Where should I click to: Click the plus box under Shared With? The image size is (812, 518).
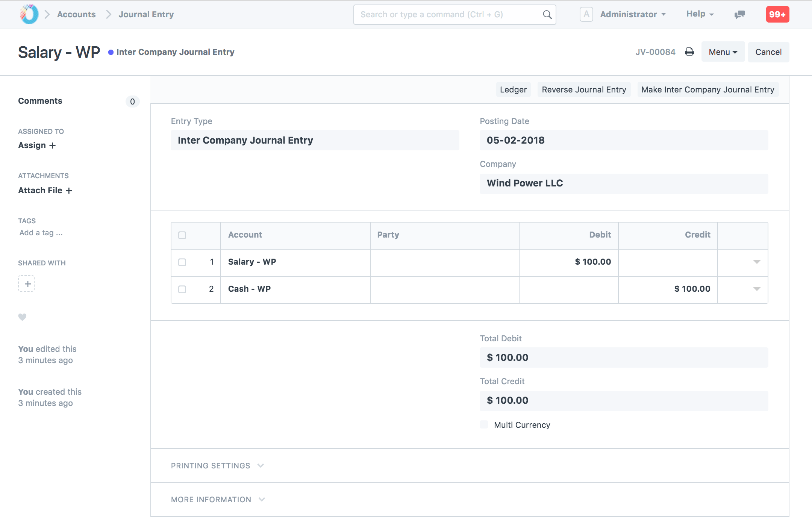coord(26,283)
